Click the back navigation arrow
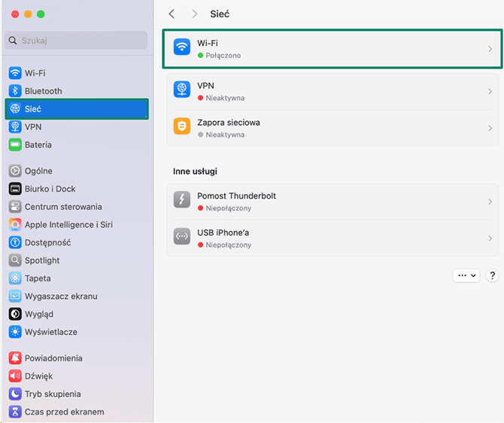The height and width of the screenshot is (423, 504). (x=172, y=14)
